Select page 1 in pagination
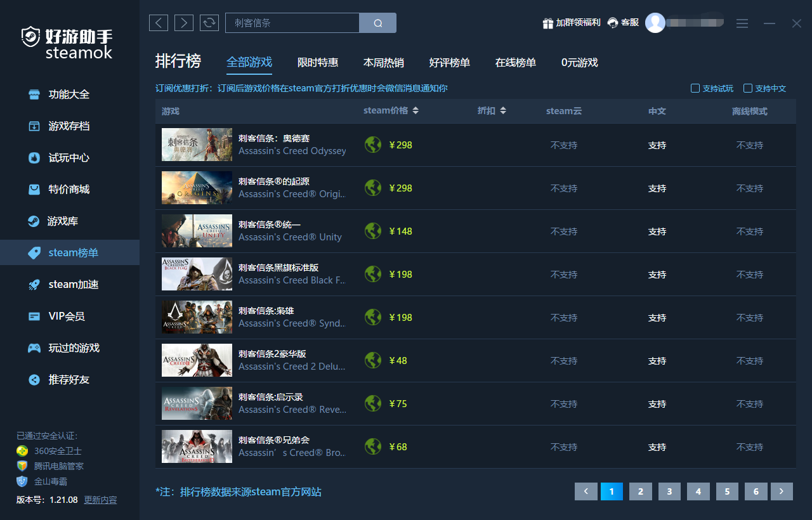This screenshot has height=520, width=812. tap(612, 491)
